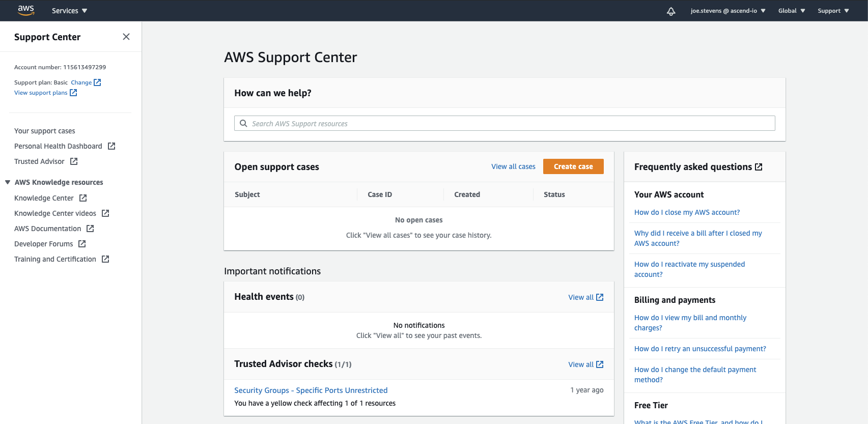868x424 pixels.
Task: Click View support plans link
Action: (41, 93)
